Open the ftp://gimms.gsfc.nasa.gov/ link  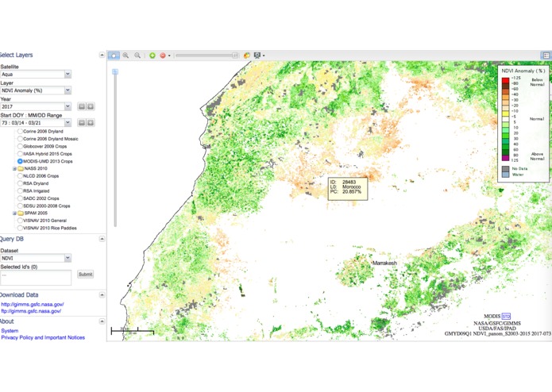tap(31, 311)
